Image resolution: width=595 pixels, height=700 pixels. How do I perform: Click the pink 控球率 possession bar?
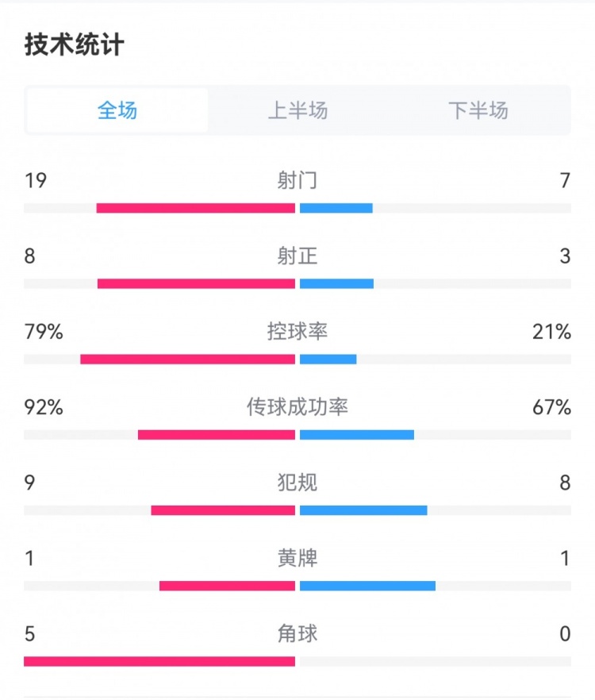(188, 360)
